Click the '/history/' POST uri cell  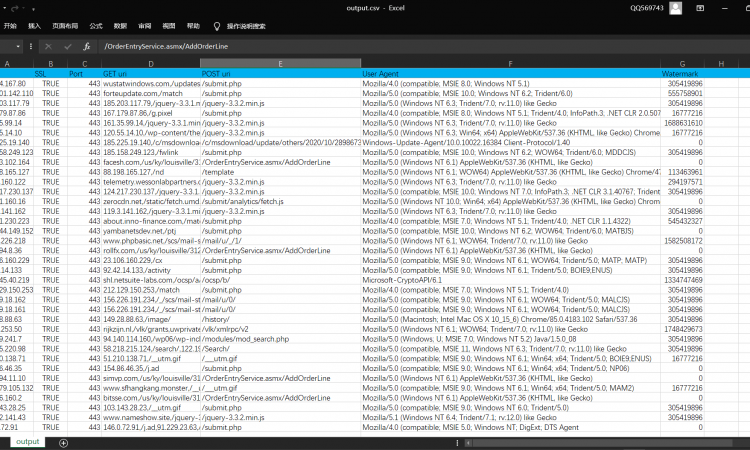(x=280, y=319)
